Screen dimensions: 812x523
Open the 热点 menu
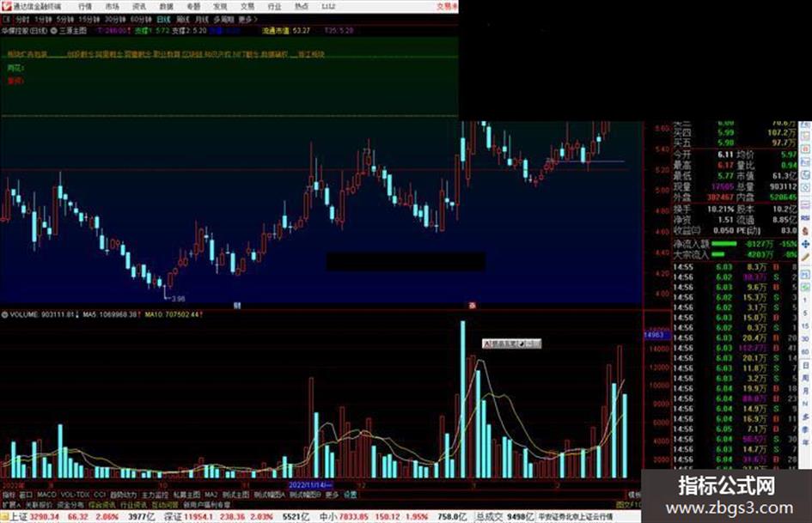pyautogui.click(x=302, y=6)
